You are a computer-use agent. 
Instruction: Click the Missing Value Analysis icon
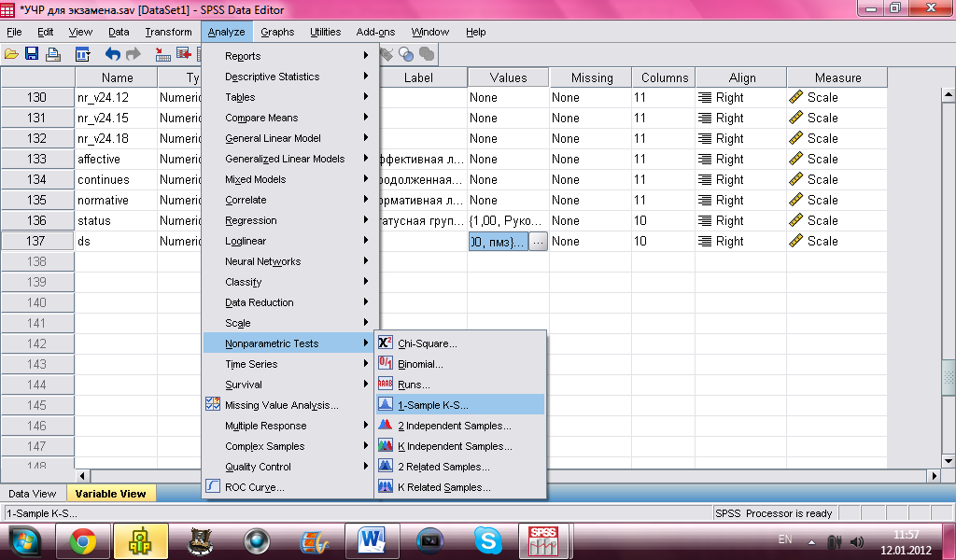point(213,404)
